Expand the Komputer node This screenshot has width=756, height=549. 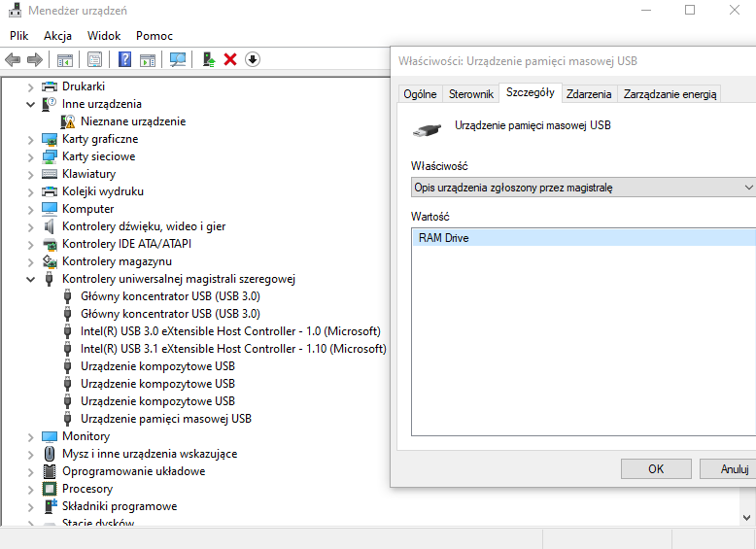coord(30,210)
